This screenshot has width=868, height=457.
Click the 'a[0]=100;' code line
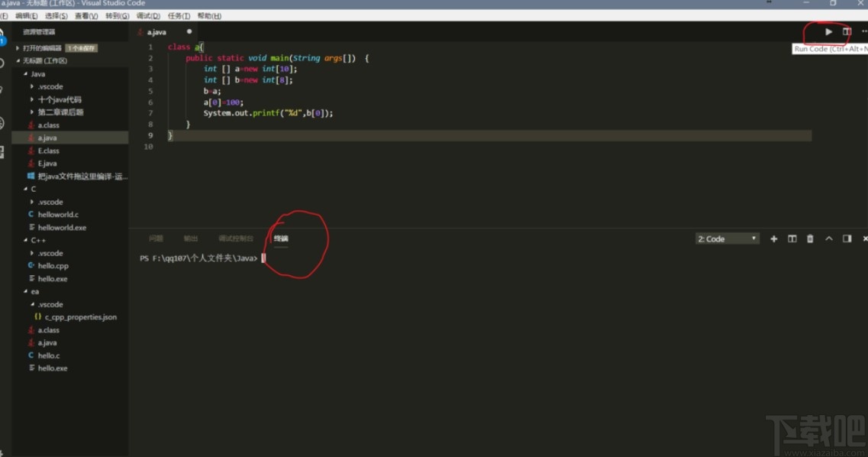coord(223,102)
